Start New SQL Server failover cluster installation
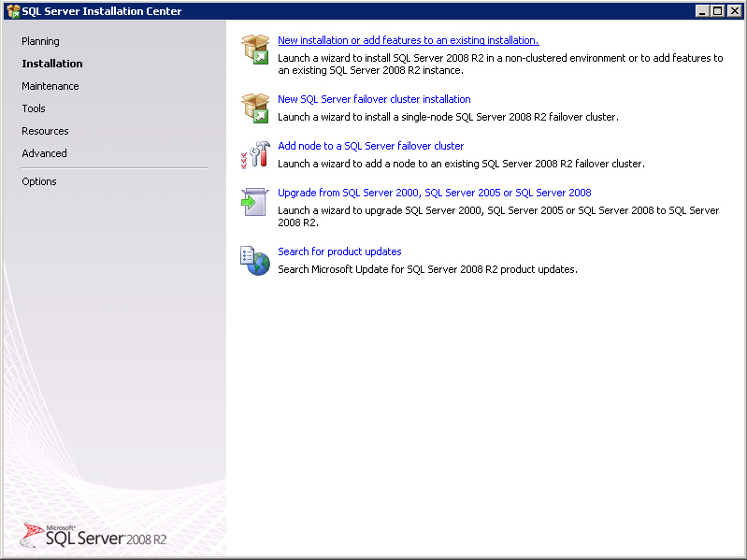747x560 pixels. pyautogui.click(x=374, y=99)
